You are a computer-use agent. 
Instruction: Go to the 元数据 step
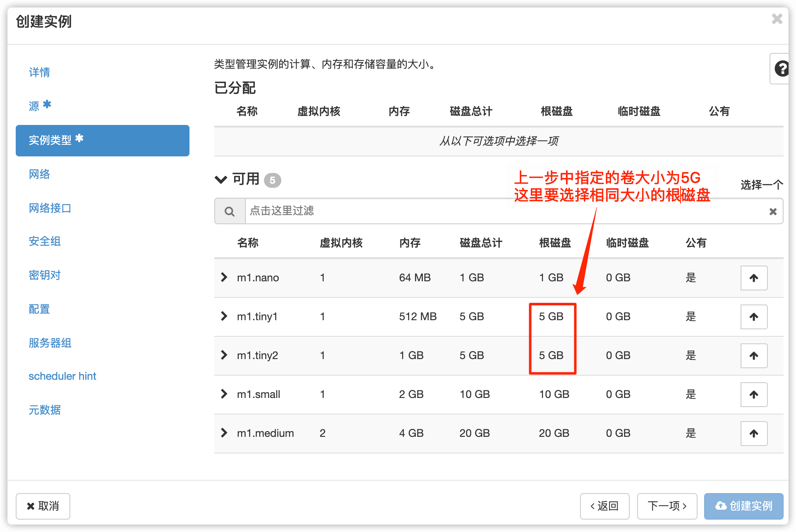[x=45, y=410]
